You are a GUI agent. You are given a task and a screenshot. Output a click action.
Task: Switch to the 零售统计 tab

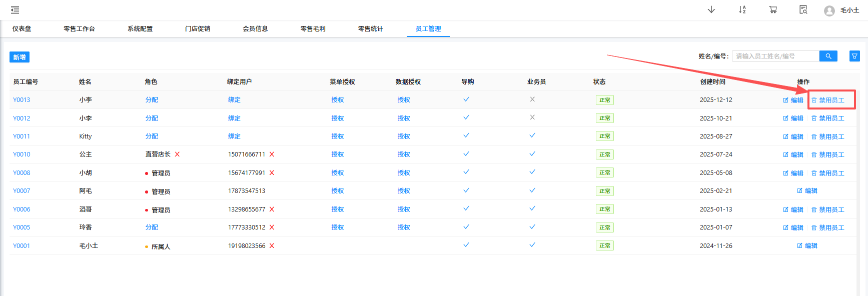(370, 29)
